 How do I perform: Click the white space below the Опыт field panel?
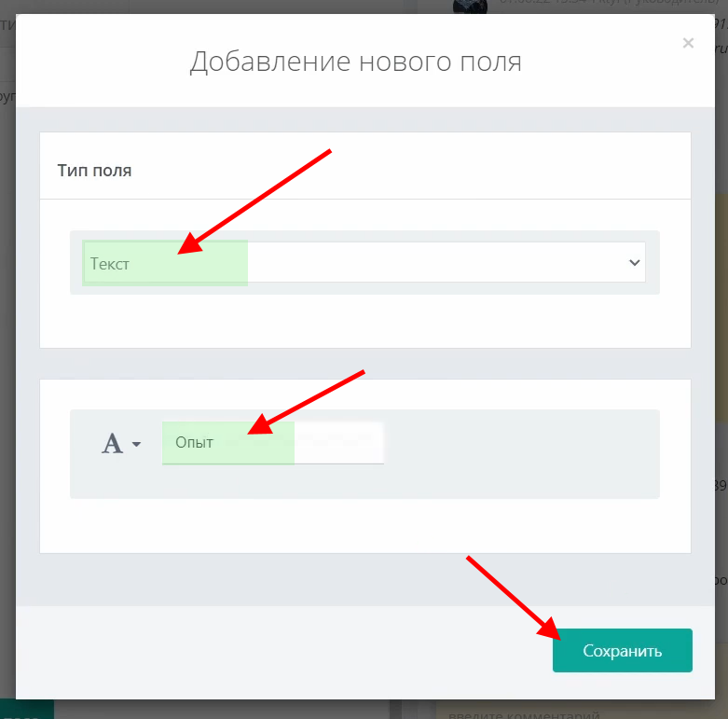[364, 527]
